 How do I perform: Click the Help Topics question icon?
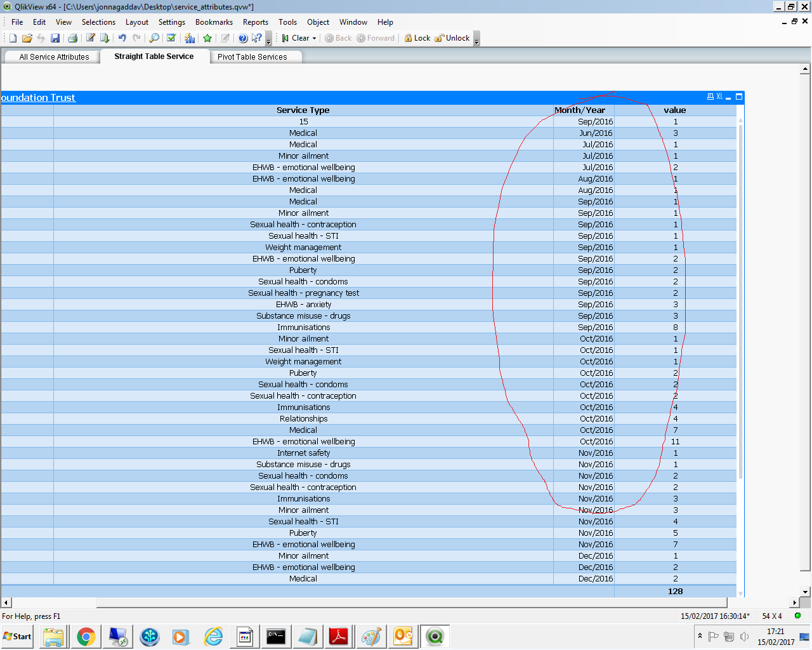click(x=243, y=38)
